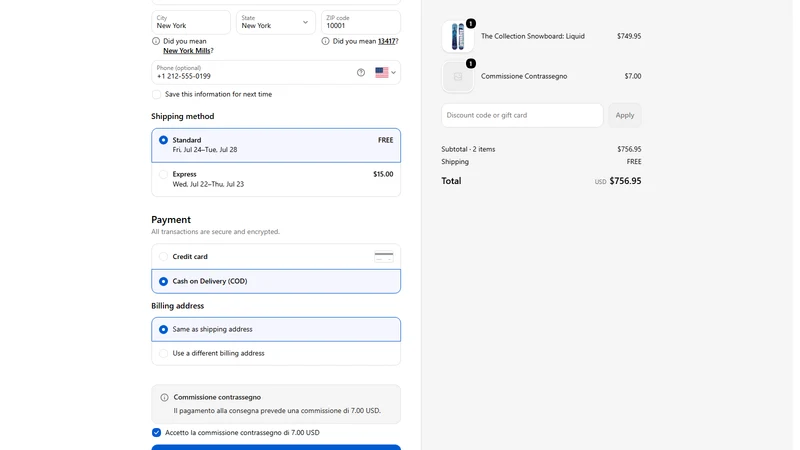Open the Liquid snowboard product thumbnail
800x450 pixels.
click(458, 37)
